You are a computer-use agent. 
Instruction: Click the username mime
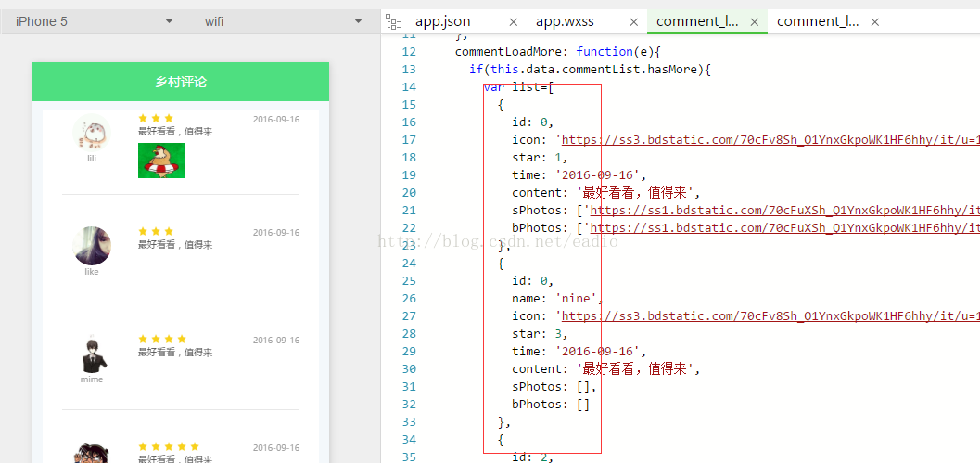point(92,379)
